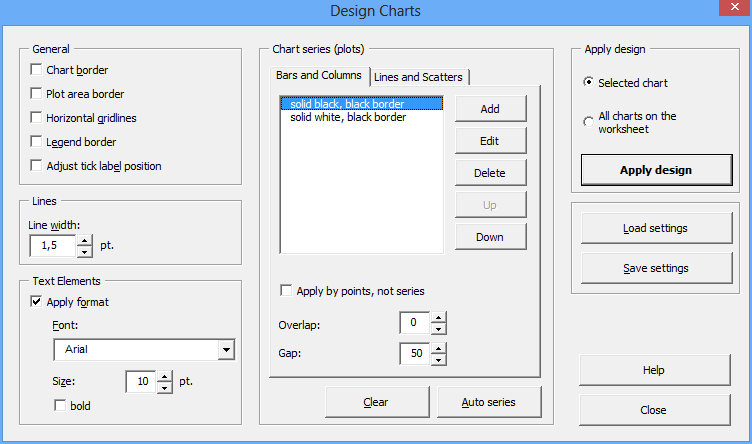Open the Bars and Columns tab

[319, 75]
